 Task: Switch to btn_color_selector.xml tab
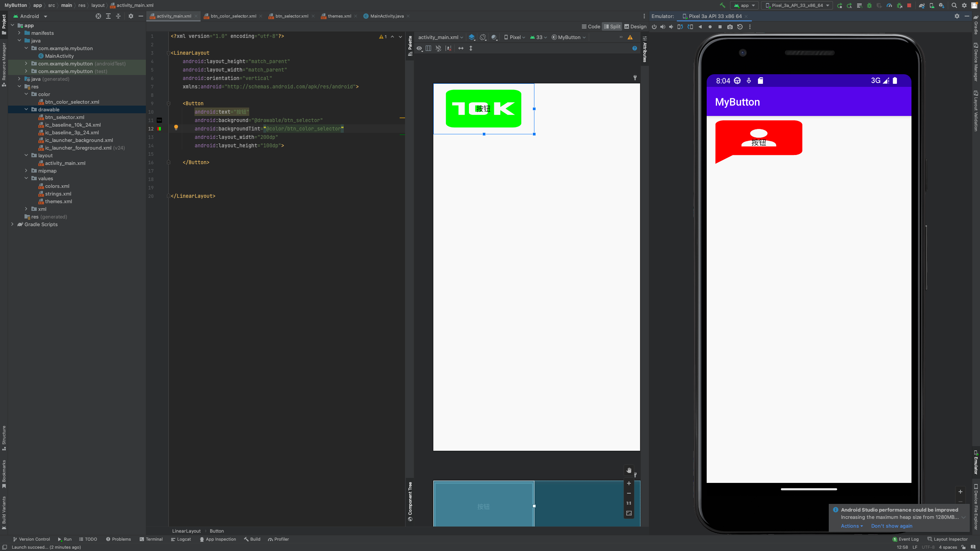(233, 16)
